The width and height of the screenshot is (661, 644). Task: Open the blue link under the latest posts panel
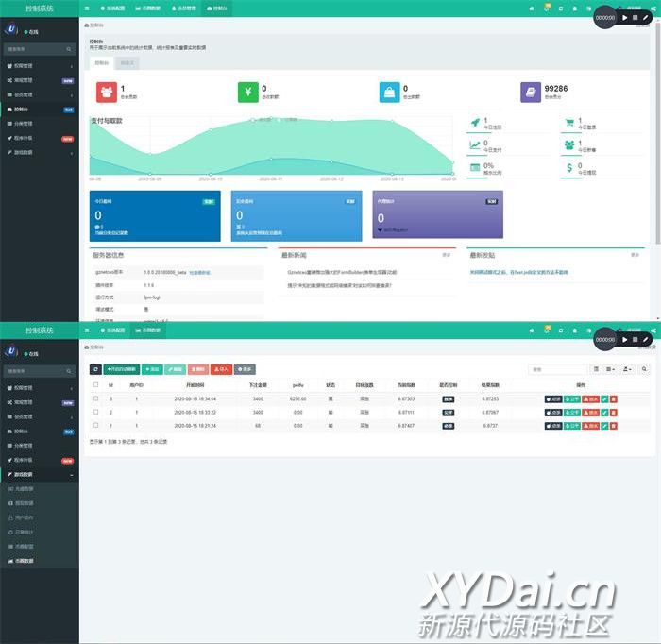[519, 272]
